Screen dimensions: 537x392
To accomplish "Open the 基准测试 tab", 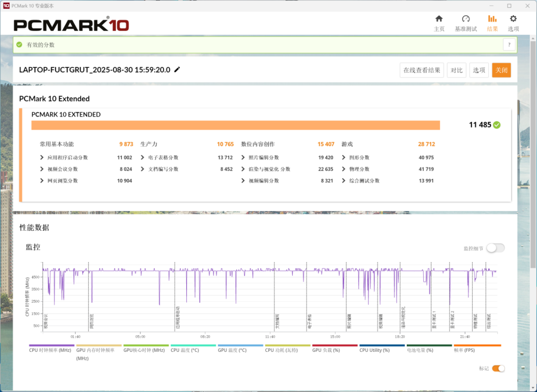I will tap(465, 20).
